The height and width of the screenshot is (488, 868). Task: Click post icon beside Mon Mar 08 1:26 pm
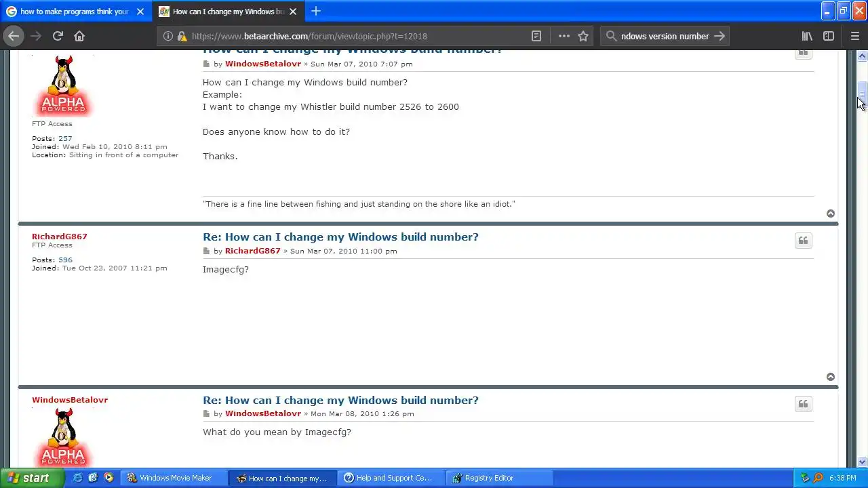207,413
